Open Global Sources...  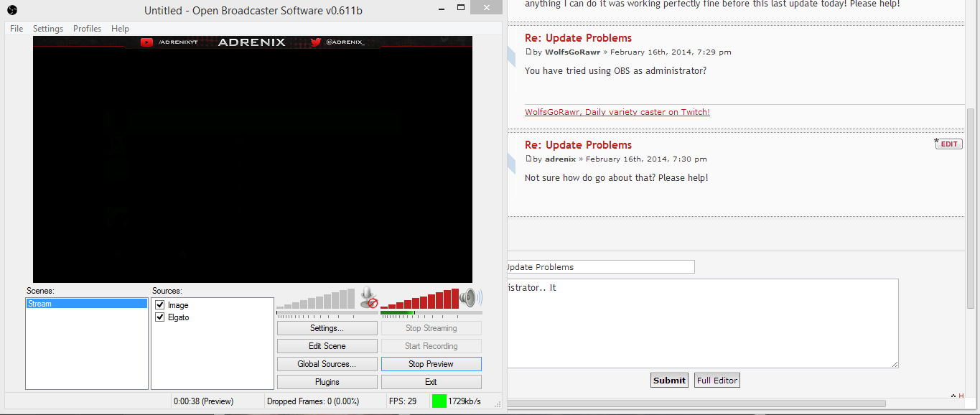[327, 364]
